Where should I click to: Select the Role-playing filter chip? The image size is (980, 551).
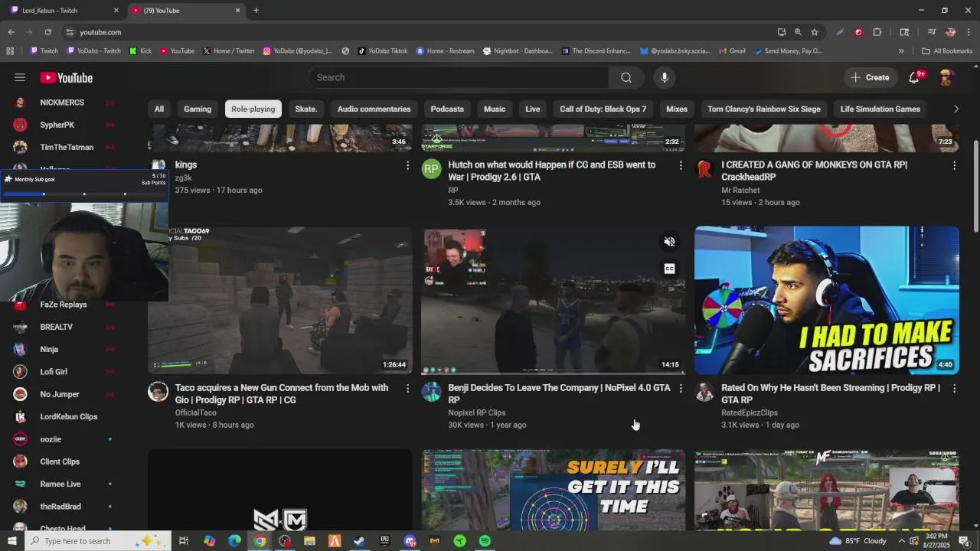(253, 109)
